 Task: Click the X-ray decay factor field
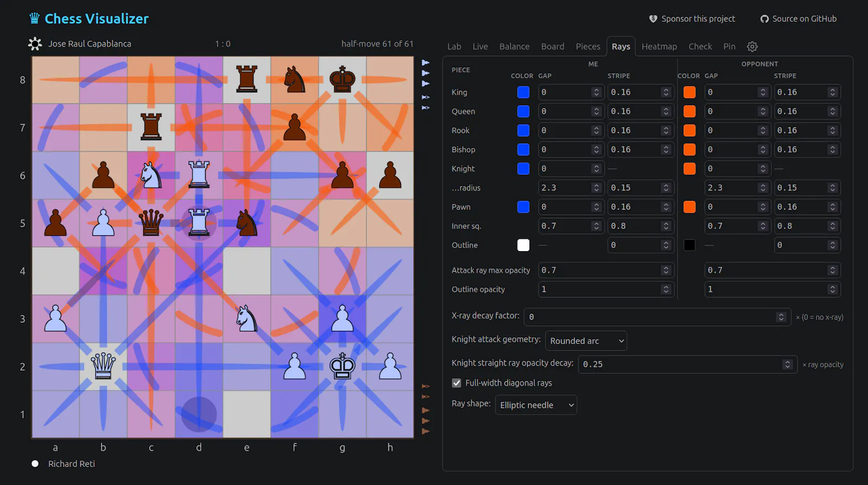pos(658,317)
